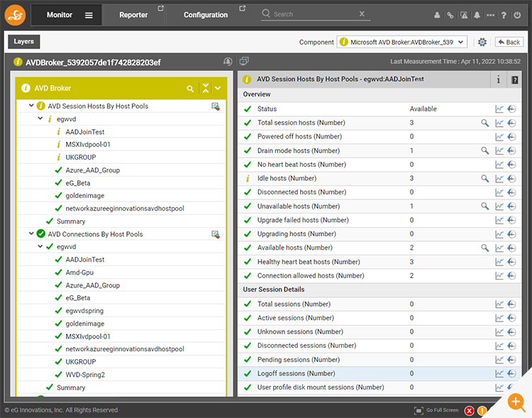
Task: Show graph for Idle hosts
Action: (499, 179)
